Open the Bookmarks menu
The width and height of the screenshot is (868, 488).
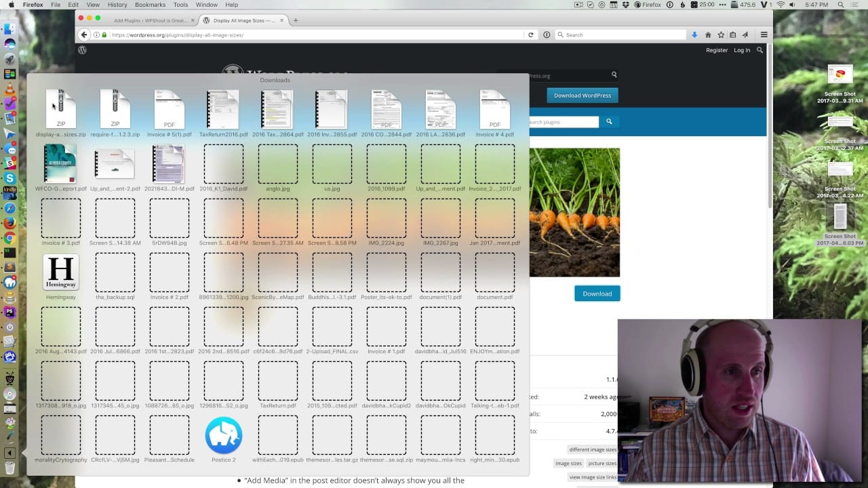click(x=150, y=5)
